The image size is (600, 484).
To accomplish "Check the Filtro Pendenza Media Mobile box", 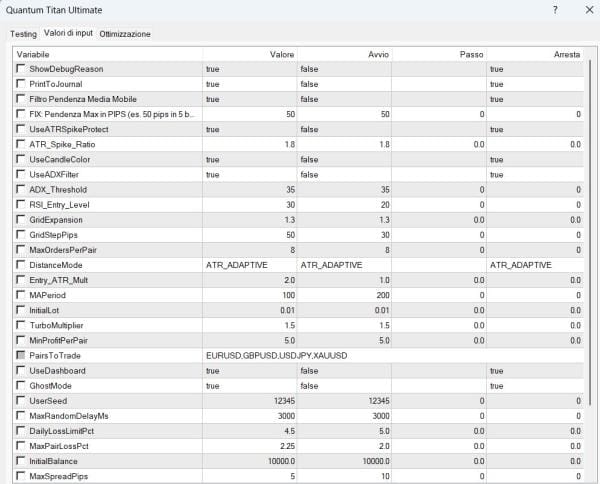I will pyautogui.click(x=21, y=99).
